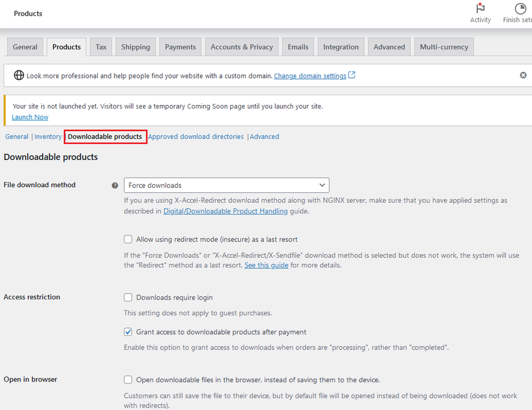Screen dimensions: 532x410
Task: Click the help icon beside File download method
Action: tap(115, 186)
